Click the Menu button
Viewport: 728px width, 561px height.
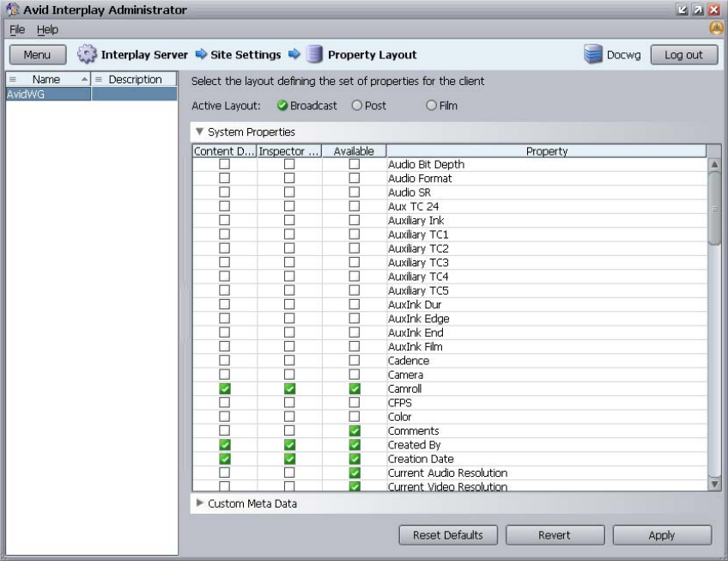pos(38,55)
